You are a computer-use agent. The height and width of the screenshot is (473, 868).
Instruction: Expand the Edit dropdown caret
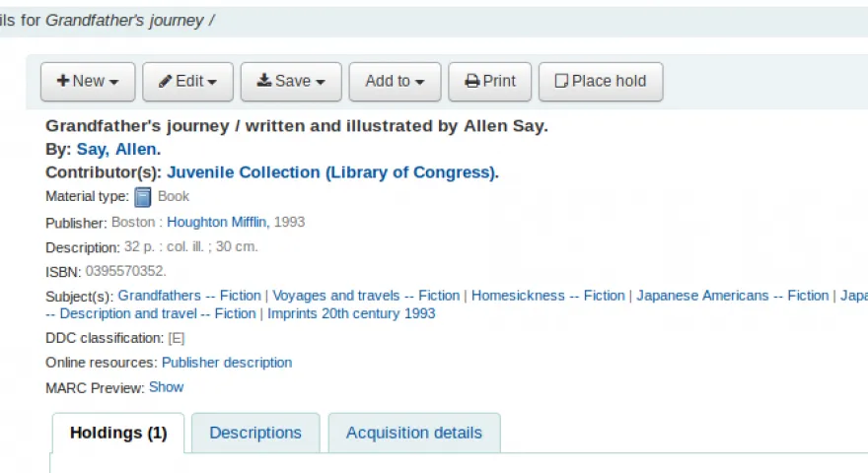(212, 82)
